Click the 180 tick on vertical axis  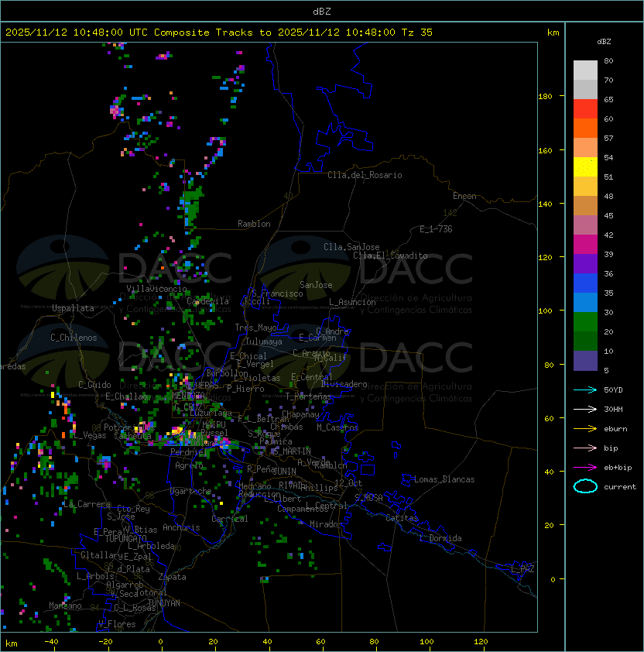[x=545, y=96]
